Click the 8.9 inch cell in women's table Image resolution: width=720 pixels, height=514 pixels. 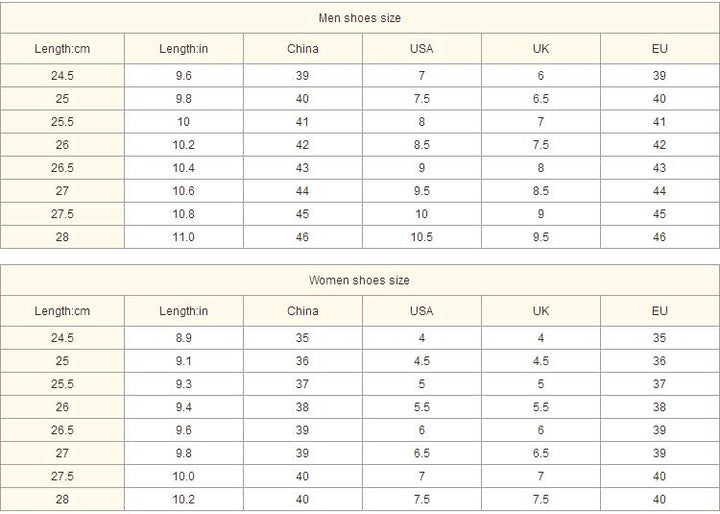184,338
